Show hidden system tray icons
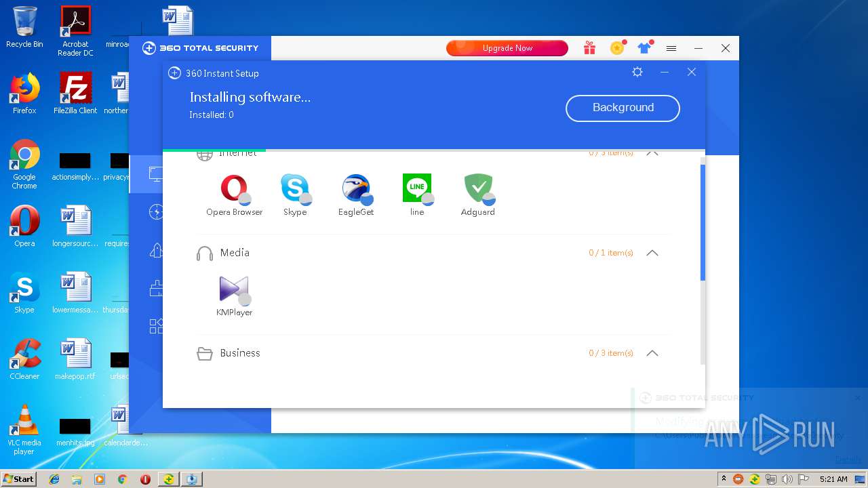The height and width of the screenshot is (488, 868). point(724,479)
